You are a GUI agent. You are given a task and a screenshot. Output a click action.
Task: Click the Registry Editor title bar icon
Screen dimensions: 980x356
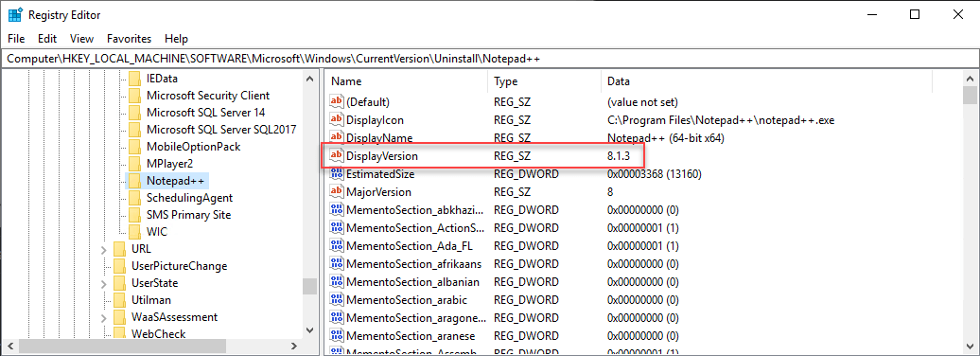(15, 14)
